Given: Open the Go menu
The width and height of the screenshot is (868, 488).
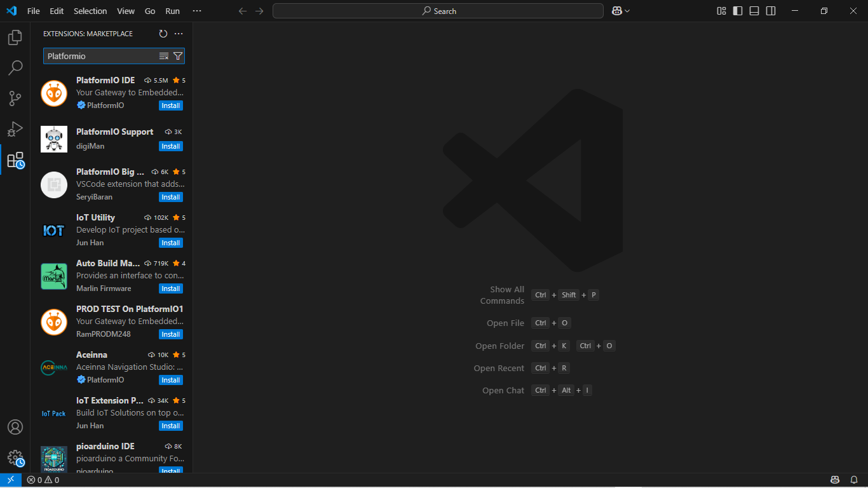Looking at the screenshot, I should [x=150, y=11].
